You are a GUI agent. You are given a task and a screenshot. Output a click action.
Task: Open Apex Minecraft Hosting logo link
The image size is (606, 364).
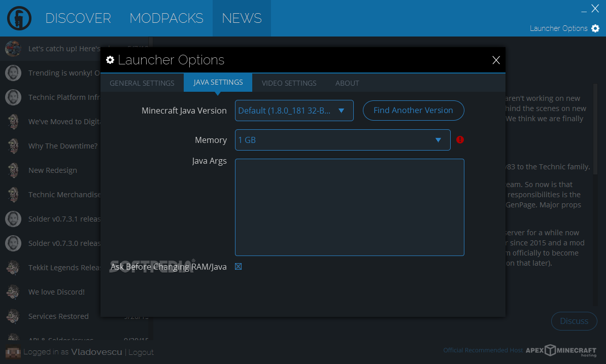point(561,350)
